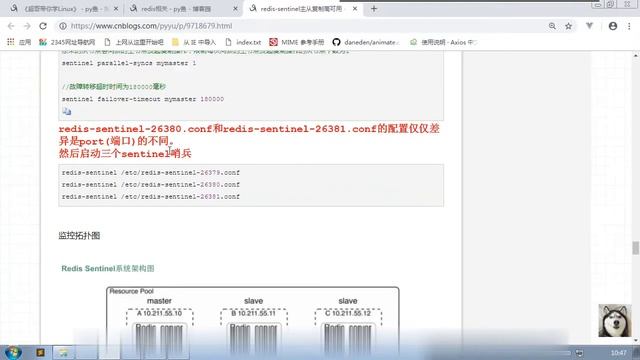Click the redis-sentinel-26380.conf command line
The height and width of the screenshot is (360, 640).
click(151, 184)
